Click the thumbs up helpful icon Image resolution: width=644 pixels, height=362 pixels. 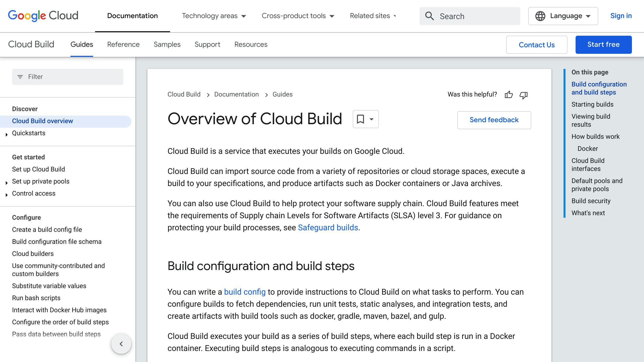click(509, 95)
